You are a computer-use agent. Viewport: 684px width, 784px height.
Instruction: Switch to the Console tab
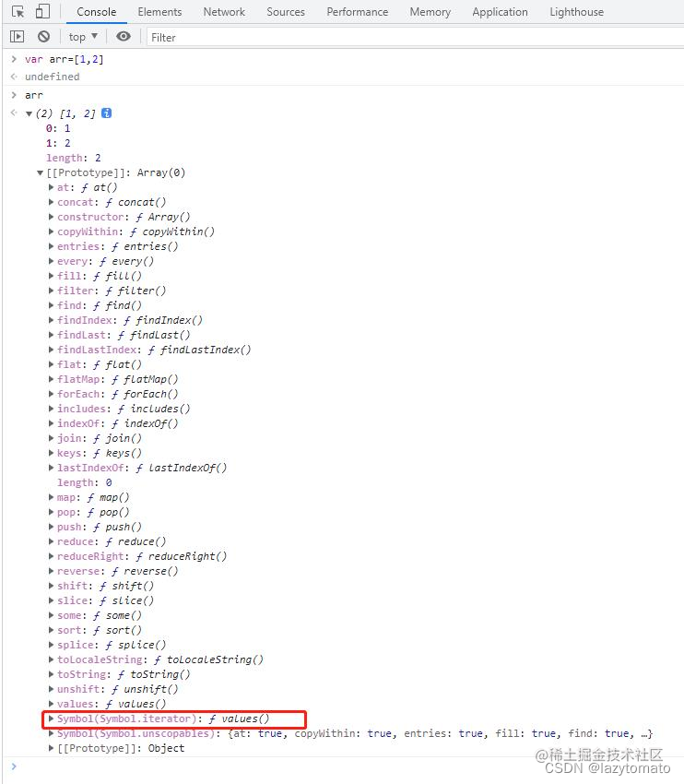pyautogui.click(x=97, y=11)
